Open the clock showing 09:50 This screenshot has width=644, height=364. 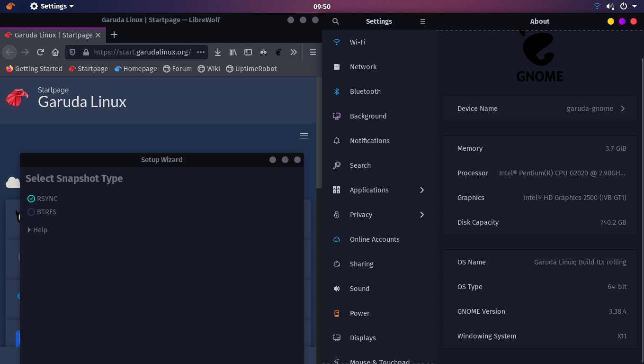(x=322, y=6)
